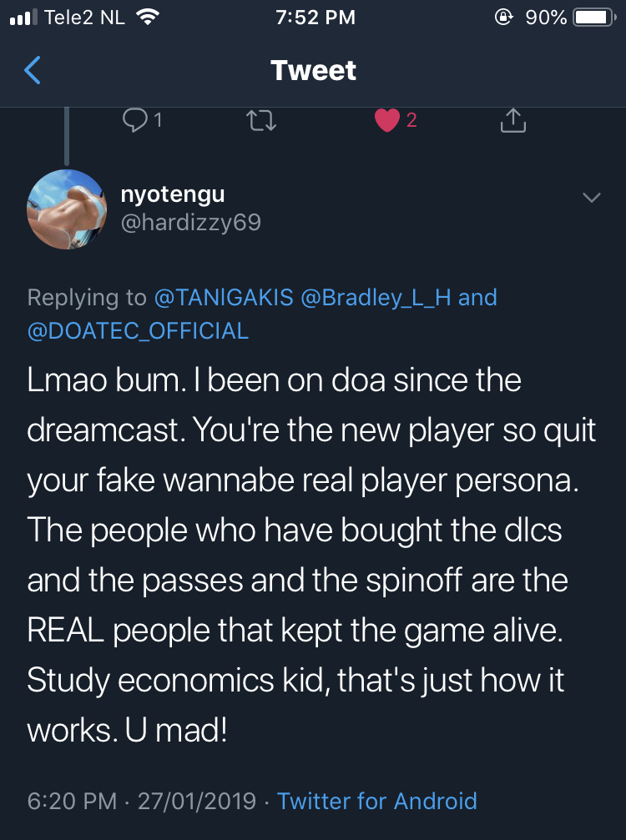The image size is (626, 840).
Task: Open nyotengu's profile avatar
Action: 66,208
